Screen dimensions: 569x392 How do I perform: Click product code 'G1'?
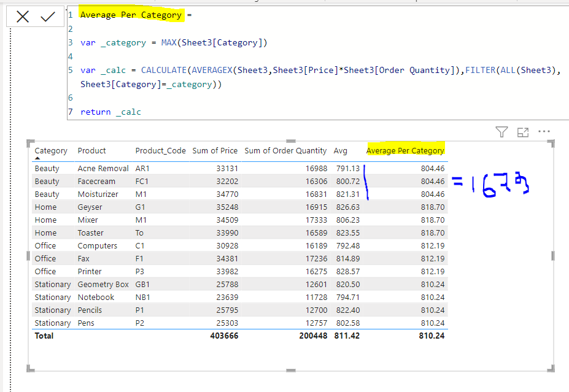(x=140, y=207)
